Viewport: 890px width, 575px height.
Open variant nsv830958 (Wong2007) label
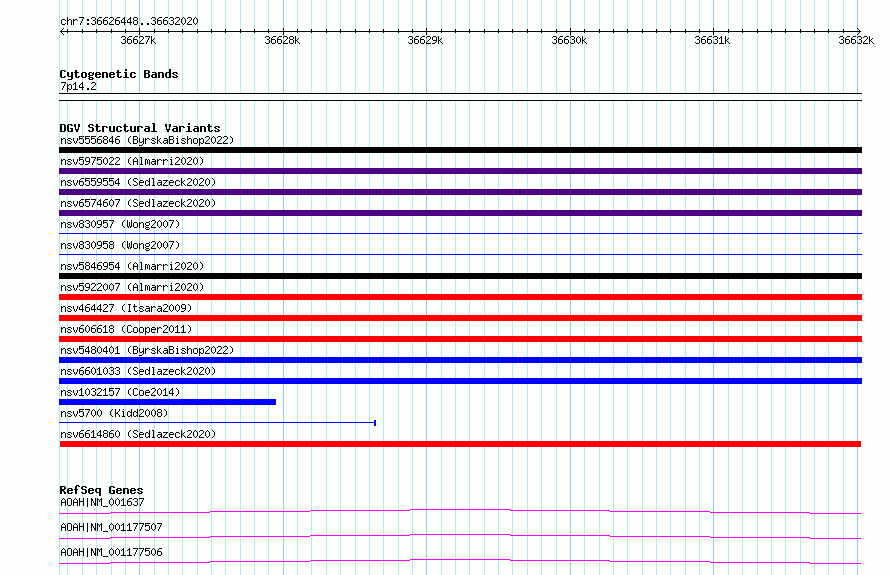pyautogui.click(x=120, y=245)
